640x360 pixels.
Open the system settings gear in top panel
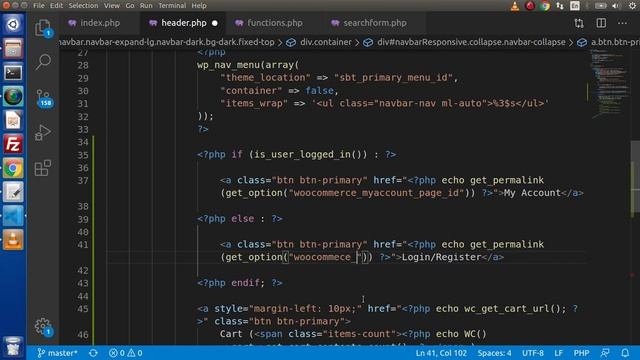[632, 6]
